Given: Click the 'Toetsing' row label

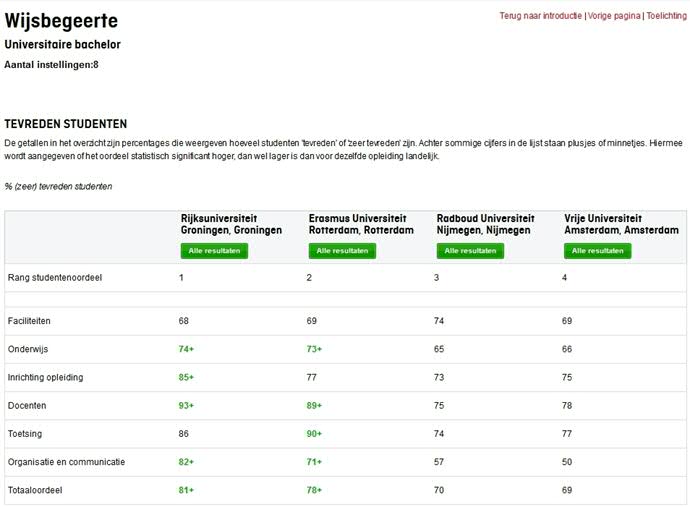Looking at the screenshot, I should pos(25,434).
